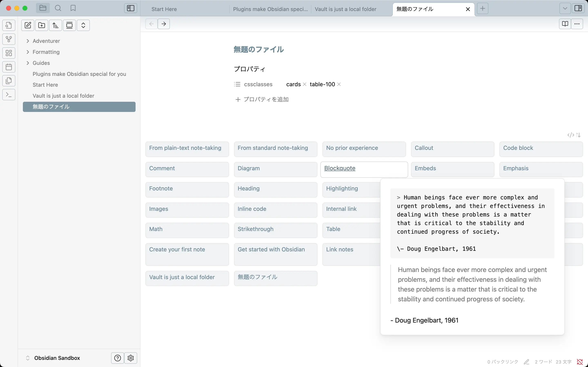Toggle the left sidebar
This screenshot has height=367, width=588.
click(130, 8)
